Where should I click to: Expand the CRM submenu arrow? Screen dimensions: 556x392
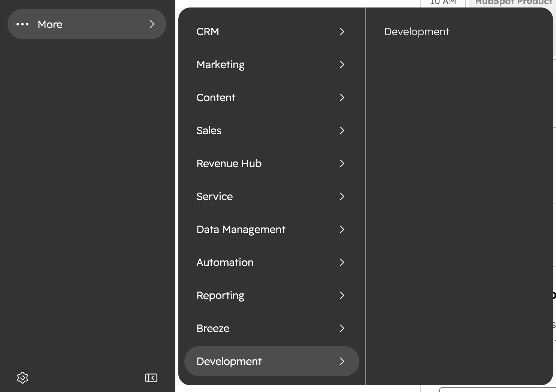[342, 31]
